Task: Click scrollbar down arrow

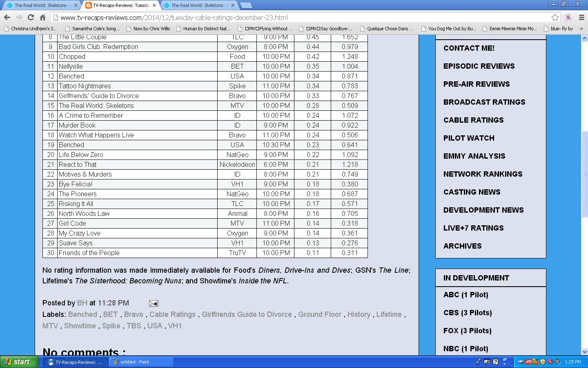Action: click(584, 352)
